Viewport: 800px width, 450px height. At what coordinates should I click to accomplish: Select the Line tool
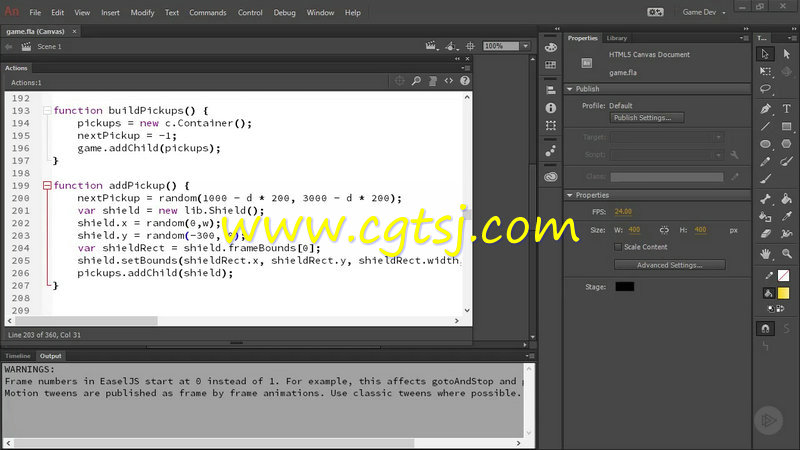tap(765, 126)
